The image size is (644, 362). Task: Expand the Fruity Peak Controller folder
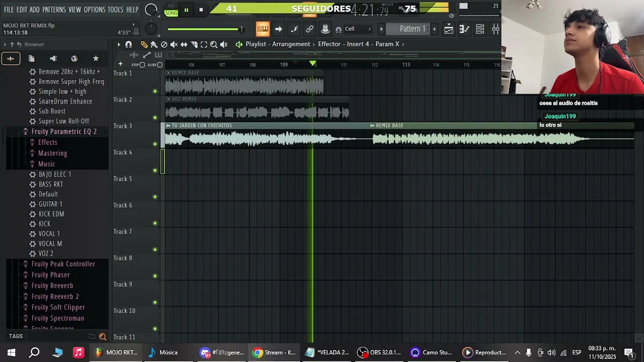click(63, 264)
